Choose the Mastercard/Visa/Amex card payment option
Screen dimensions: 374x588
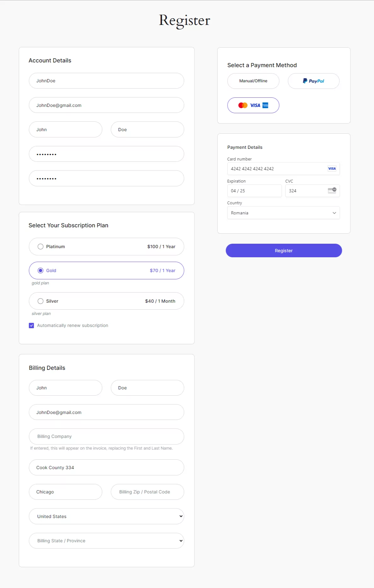pyautogui.click(x=253, y=105)
